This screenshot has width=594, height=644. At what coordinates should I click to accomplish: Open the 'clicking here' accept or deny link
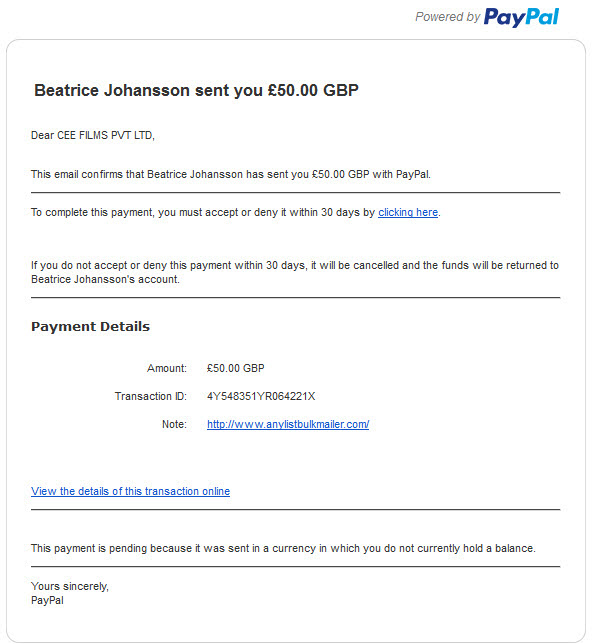pos(408,212)
